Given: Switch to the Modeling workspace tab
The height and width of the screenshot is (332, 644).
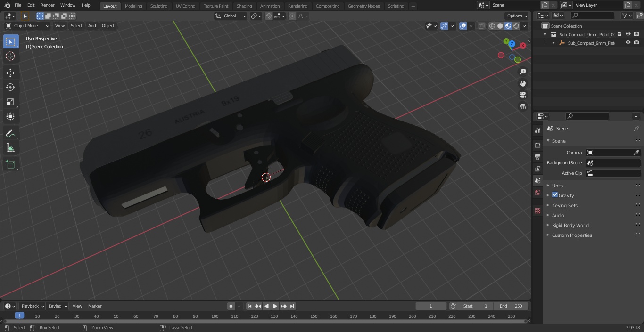Looking at the screenshot, I should 133,6.
